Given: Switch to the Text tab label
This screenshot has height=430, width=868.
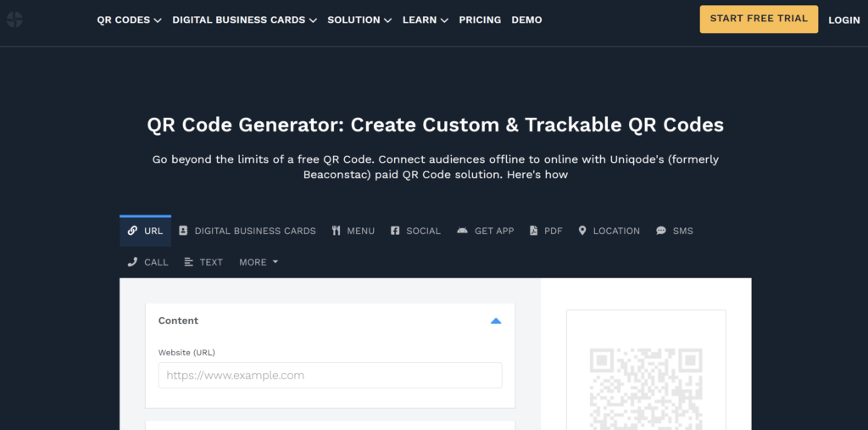Looking at the screenshot, I should (211, 263).
